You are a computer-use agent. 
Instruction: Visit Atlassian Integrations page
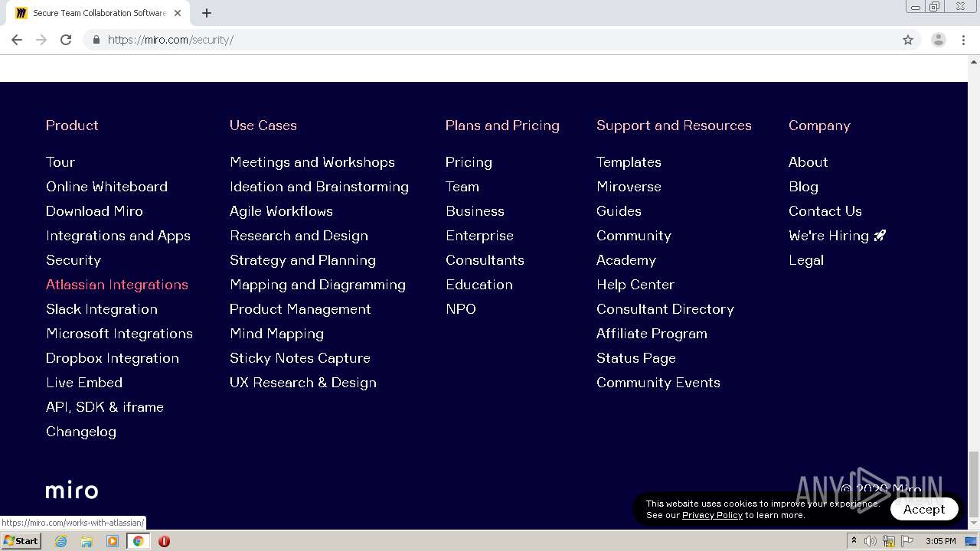click(x=117, y=285)
